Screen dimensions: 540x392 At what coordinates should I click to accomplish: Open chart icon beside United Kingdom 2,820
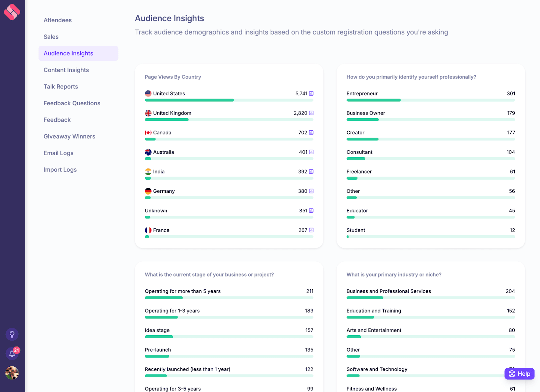311,113
